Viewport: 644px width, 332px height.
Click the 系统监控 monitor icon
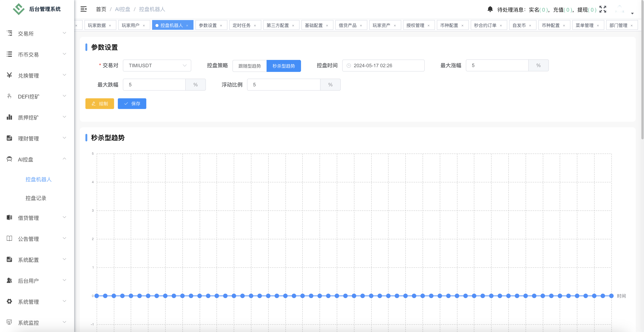[9, 322]
